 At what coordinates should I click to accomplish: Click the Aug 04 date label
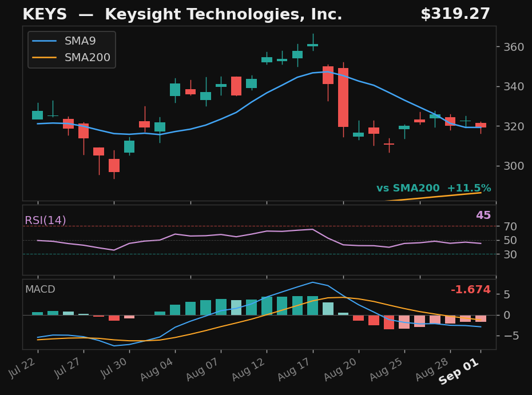coord(157,370)
